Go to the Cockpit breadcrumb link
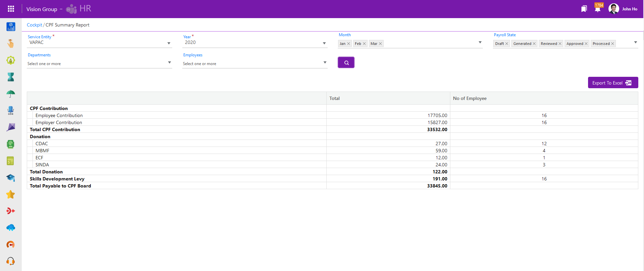 click(x=34, y=25)
